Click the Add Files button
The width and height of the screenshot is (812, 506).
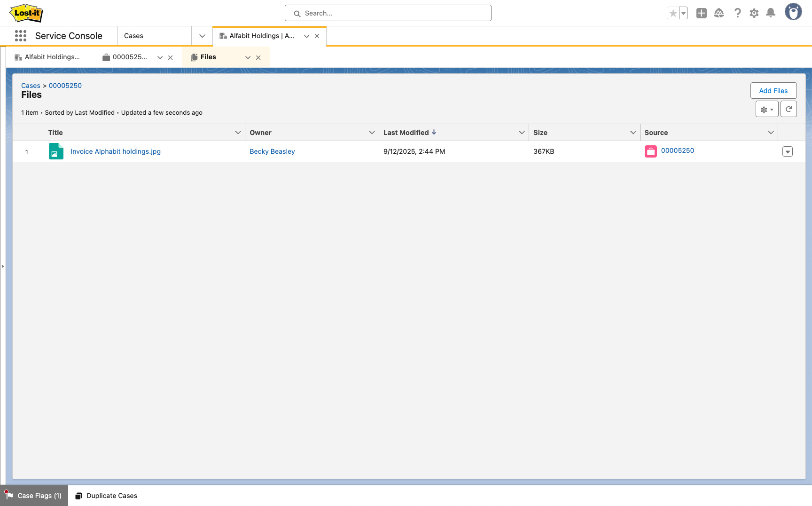773,90
